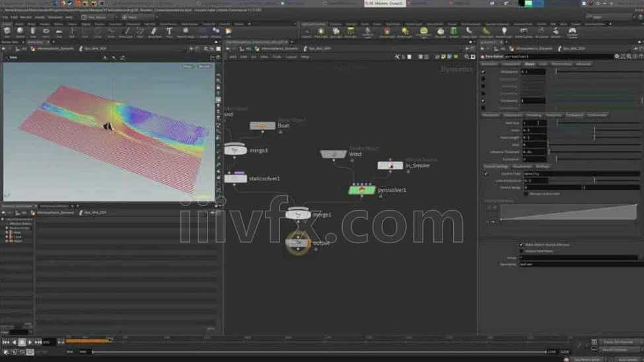Open the first parameter tab in row
Viewport: 644px width, 362px height.
489,64
